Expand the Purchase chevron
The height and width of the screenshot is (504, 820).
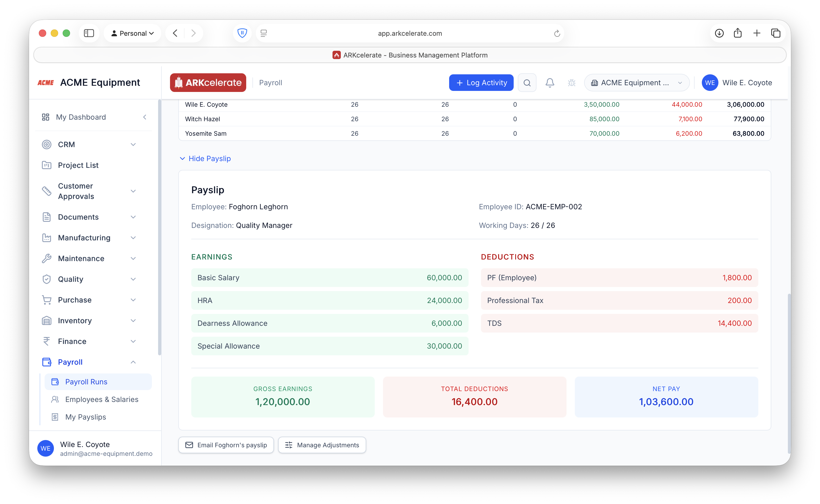(133, 300)
